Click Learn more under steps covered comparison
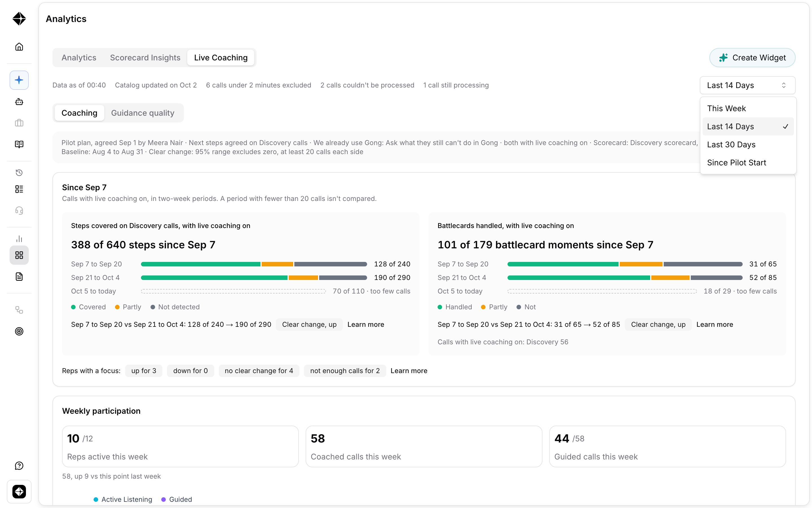Screen dimensions: 812x508 click(x=365, y=325)
